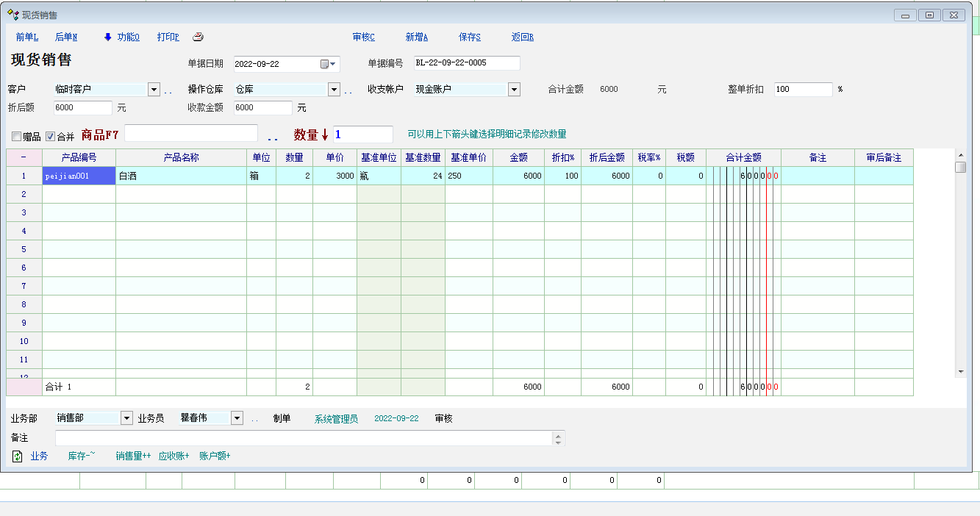
Task: Click the minus header cell of the grid
Action: pos(24,157)
